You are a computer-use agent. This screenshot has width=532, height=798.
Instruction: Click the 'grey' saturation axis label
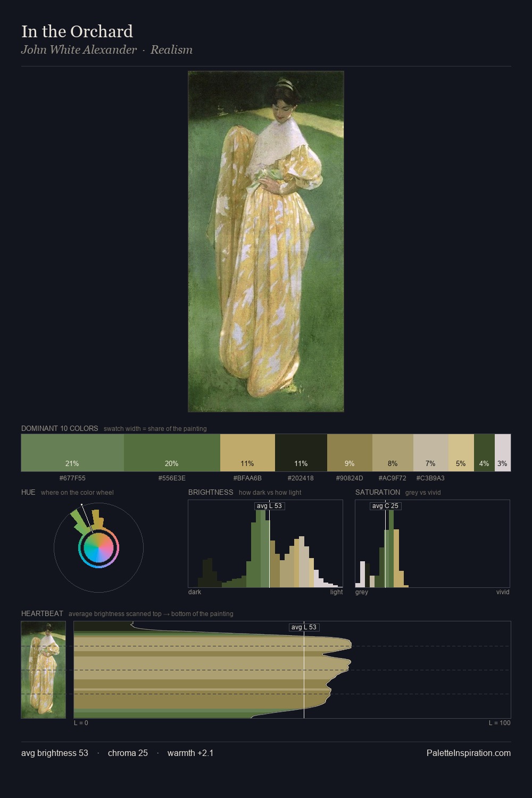point(362,592)
